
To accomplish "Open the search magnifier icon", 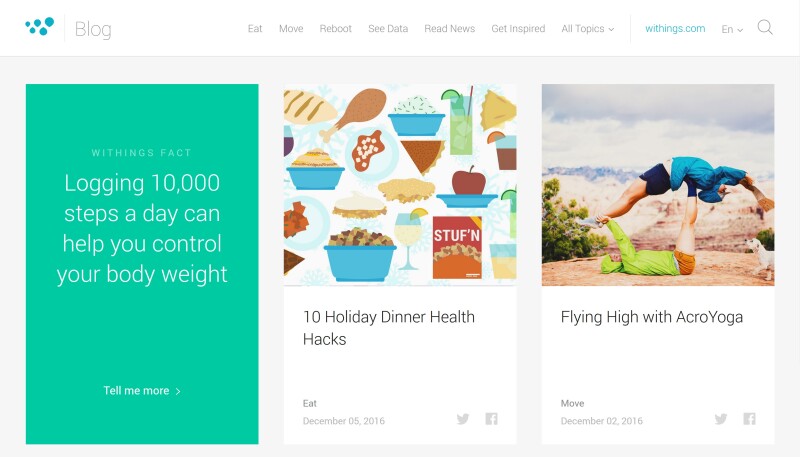I will (x=765, y=28).
